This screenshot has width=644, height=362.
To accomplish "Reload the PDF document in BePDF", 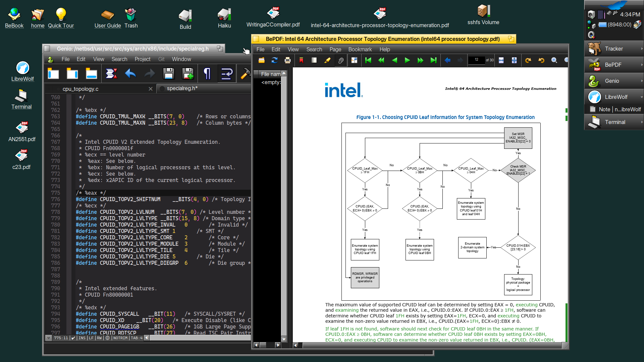I will coord(274,60).
